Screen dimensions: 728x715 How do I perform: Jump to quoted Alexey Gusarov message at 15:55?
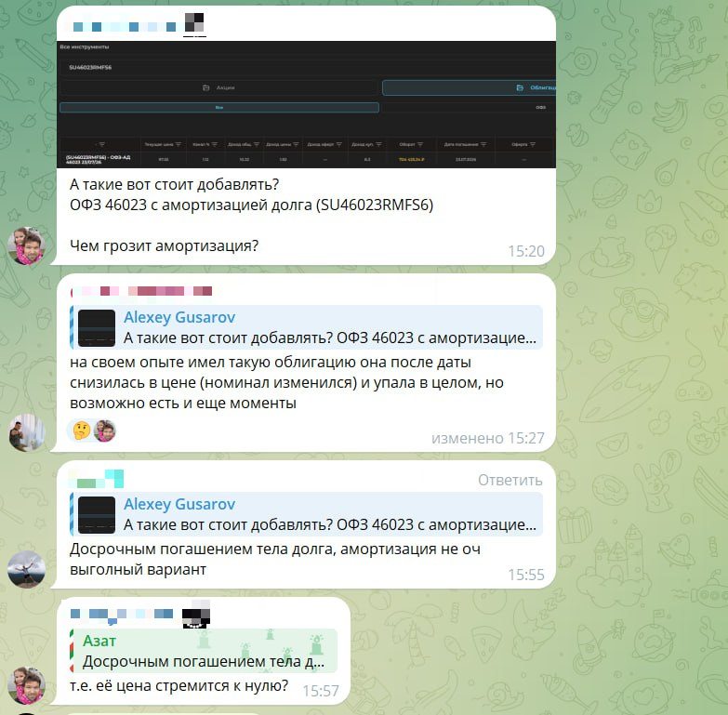330,514
